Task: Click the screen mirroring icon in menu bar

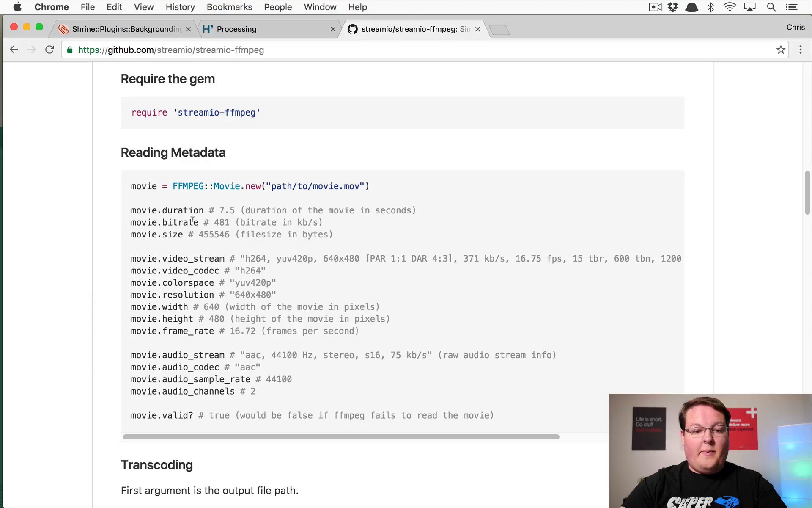Action: tap(750, 7)
